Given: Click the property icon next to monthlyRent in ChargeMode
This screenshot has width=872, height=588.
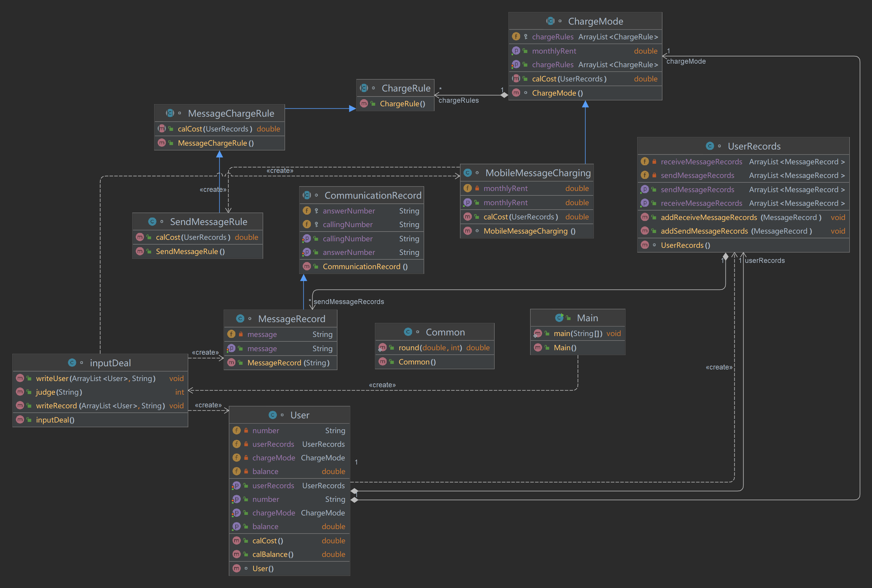Looking at the screenshot, I should (516, 51).
